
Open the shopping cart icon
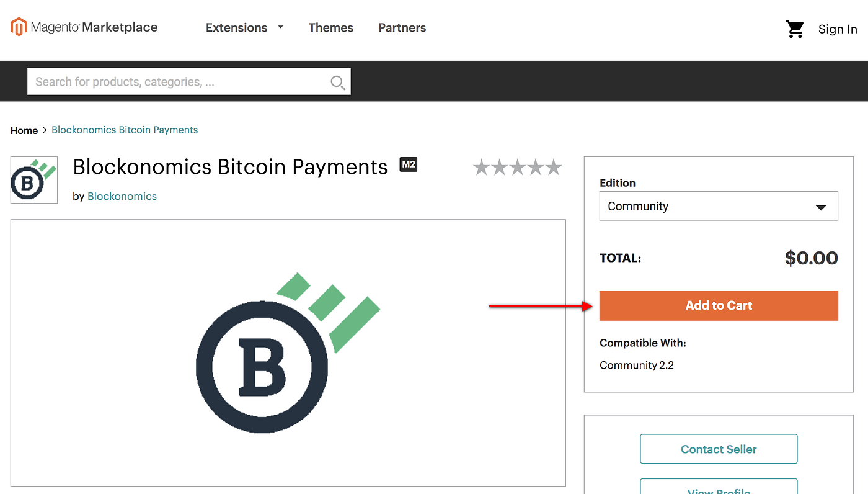tap(794, 29)
